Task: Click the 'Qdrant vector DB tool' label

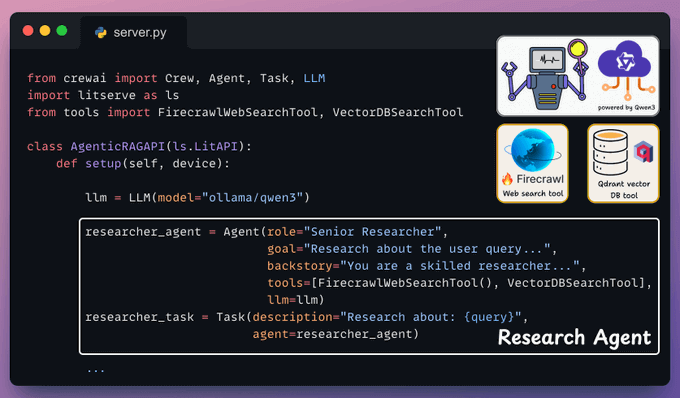Action: tap(624, 189)
